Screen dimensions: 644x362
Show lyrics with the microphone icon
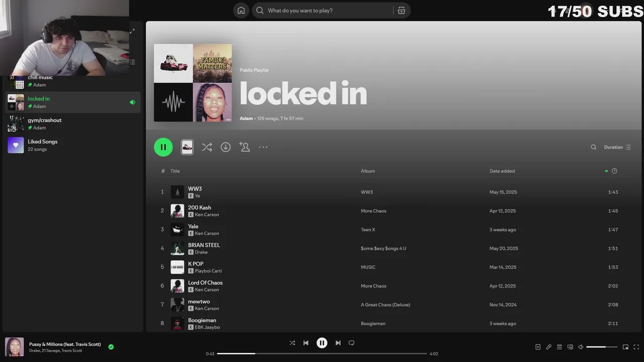[x=549, y=347]
